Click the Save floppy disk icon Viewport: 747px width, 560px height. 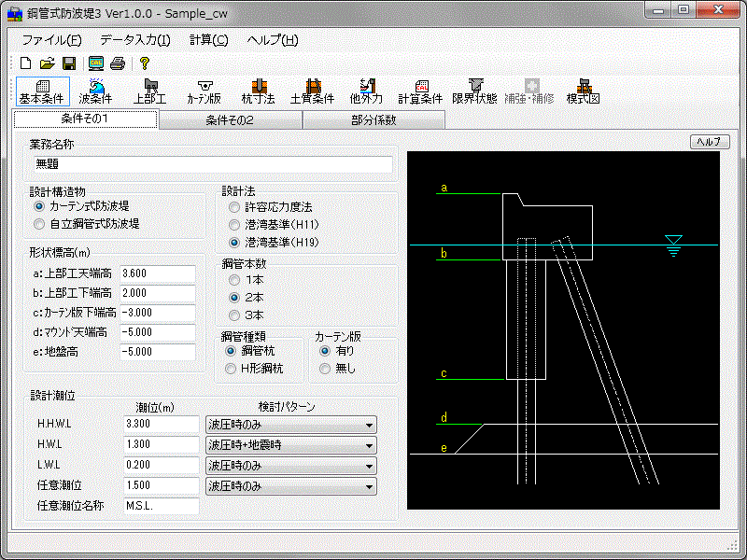tap(69, 64)
